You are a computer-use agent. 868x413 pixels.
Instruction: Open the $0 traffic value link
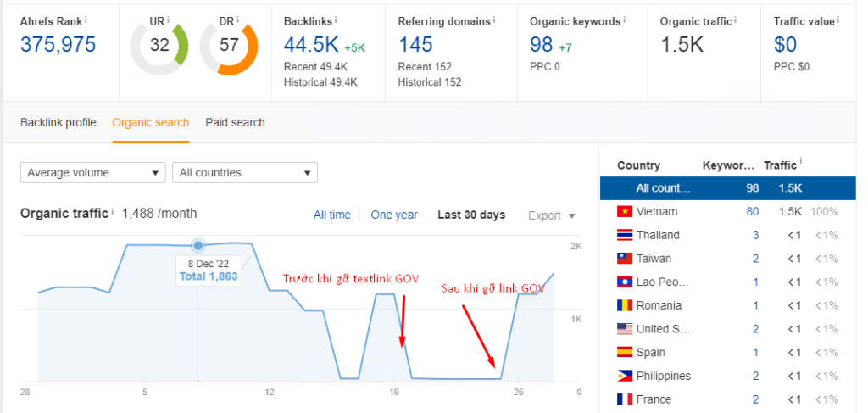785,44
